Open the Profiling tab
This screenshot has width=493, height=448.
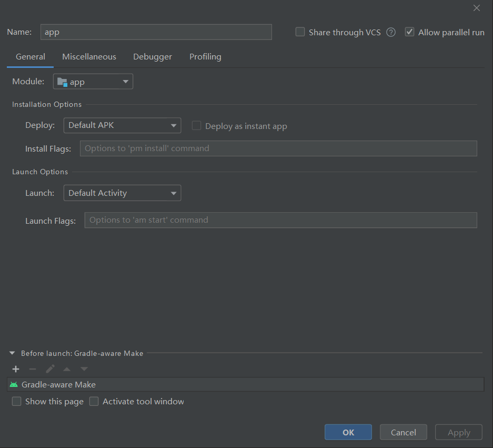pyautogui.click(x=205, y=57)
